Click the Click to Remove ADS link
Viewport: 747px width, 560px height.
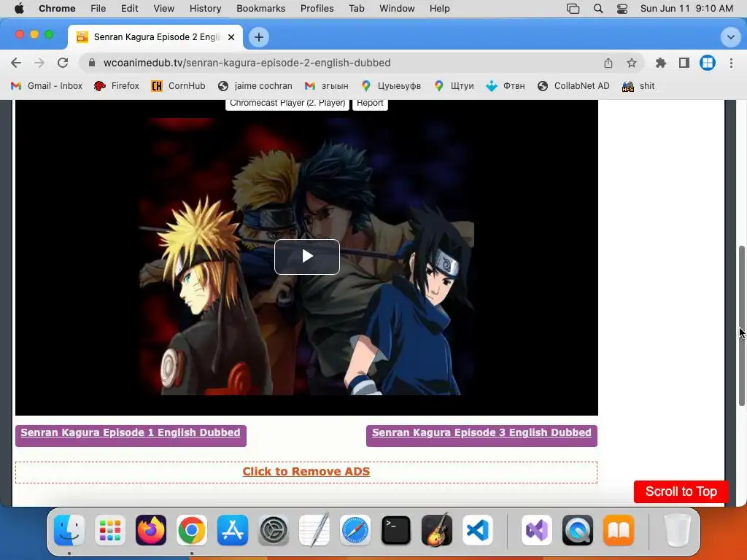pyautogui.click(x=306, y=472)
